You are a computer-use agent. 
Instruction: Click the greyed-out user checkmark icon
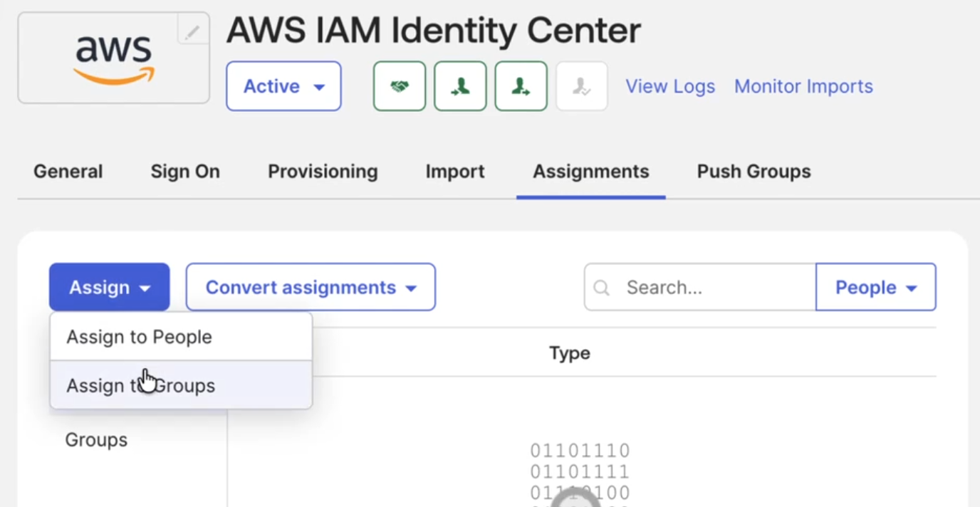[582, 86]
